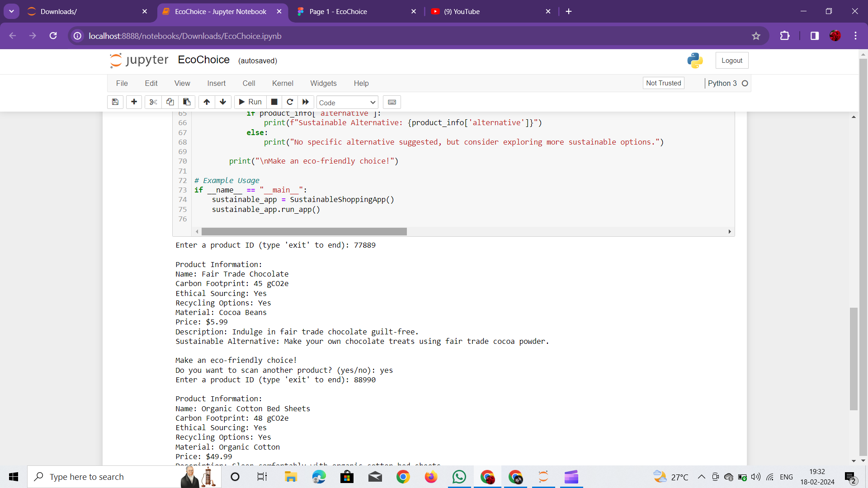
Task: Restart the kernel circular arrow icon
Action: click(x=290, y=102)
